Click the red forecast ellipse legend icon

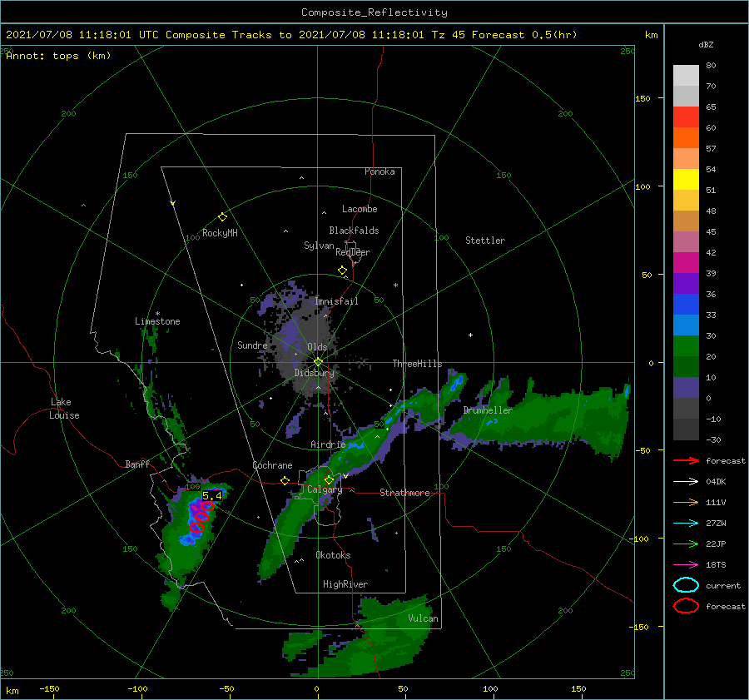(x=686, y=606)
